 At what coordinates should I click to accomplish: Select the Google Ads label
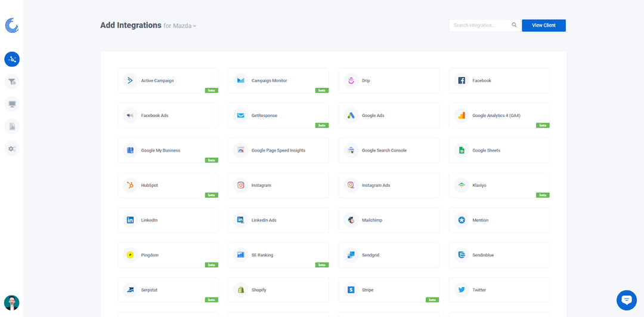(x=373, y=116)
